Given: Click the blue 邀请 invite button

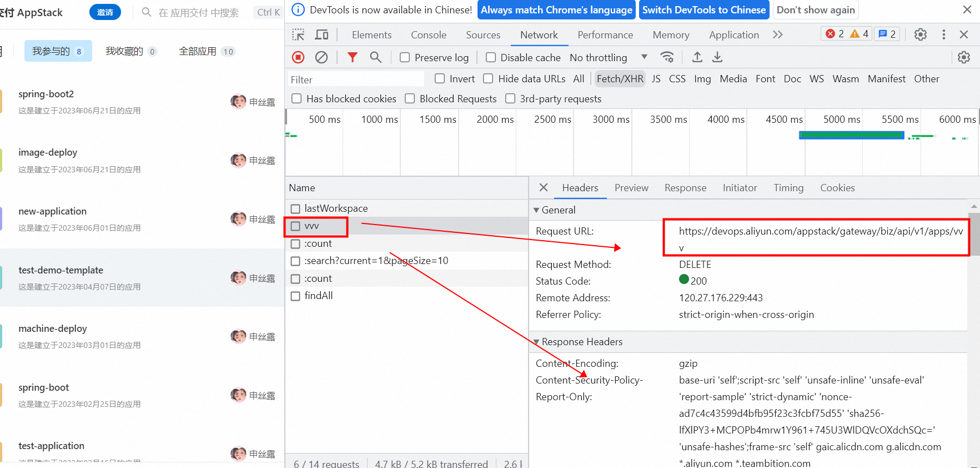Looking at the screenshot, I should point(105,12).
